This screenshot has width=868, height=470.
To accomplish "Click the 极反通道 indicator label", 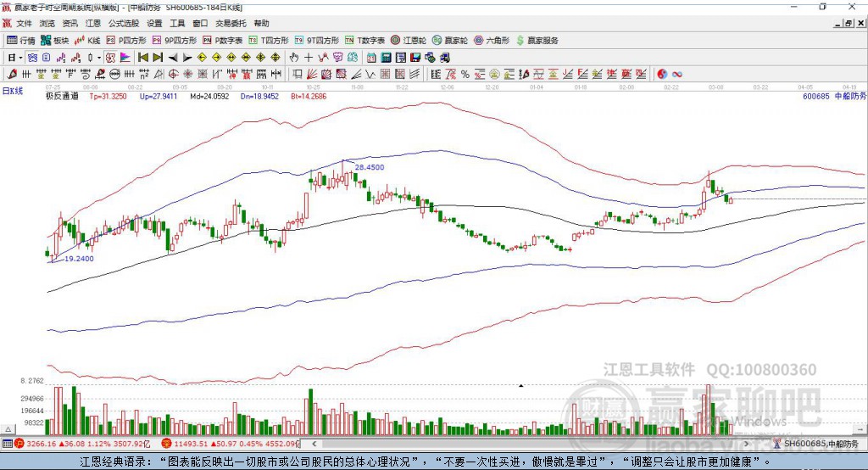I will pyautogui.click(x=62, y=97).
